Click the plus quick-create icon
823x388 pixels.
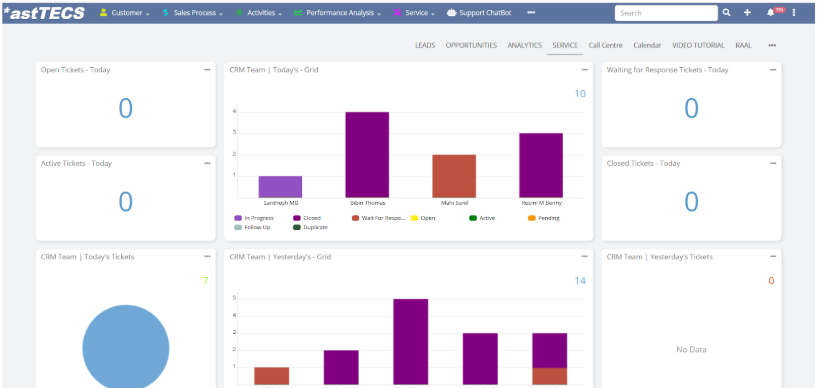pyautogui.click(x=747, y=13)
